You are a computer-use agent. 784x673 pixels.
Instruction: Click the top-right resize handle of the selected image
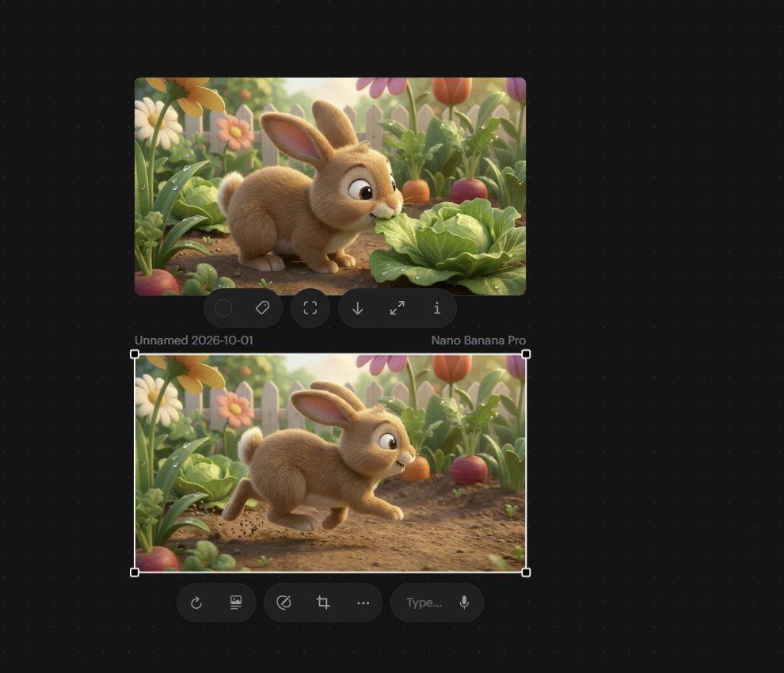[526, 354]
